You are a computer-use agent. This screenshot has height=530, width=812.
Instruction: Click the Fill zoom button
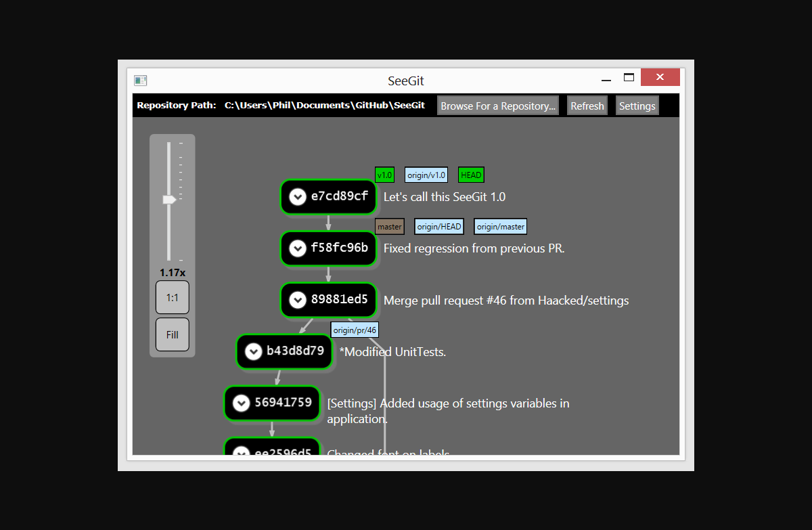coord(173,334)
